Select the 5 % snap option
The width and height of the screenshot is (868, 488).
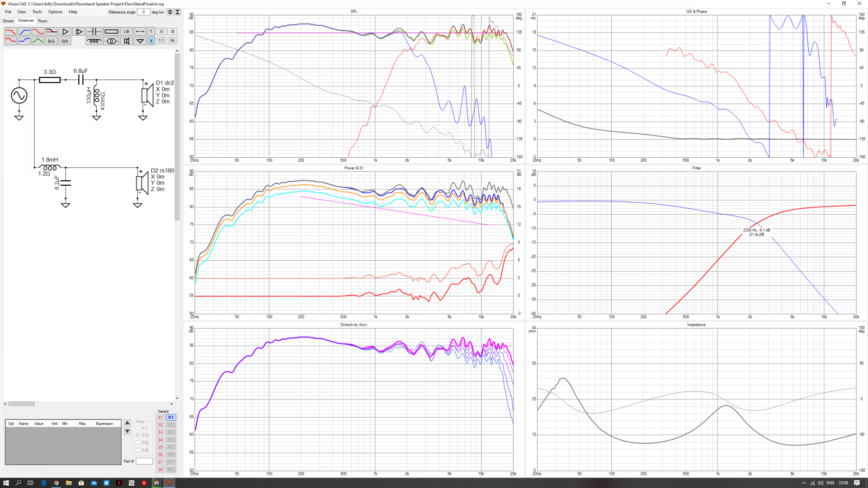click(x=138, y=428)
